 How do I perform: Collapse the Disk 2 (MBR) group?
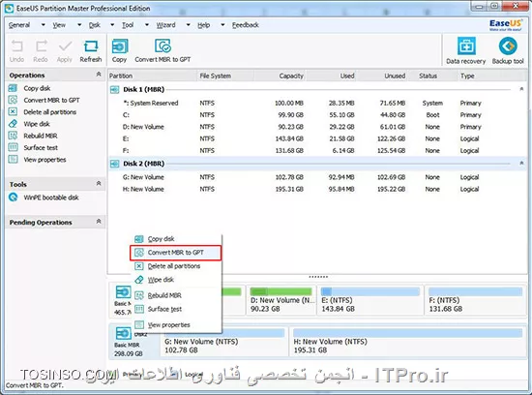point(521,164)
